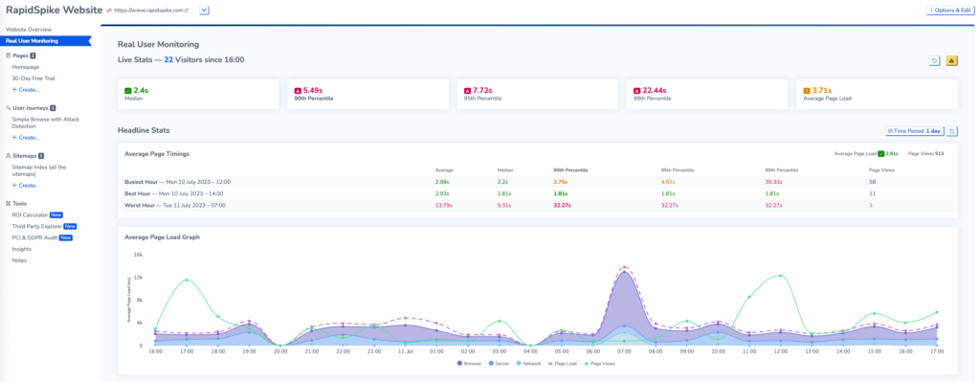The height and width of the screenshot is (382, 980).
Task: Click the pin icon beside RapidSpike Website title
Action: pos(109,11)
